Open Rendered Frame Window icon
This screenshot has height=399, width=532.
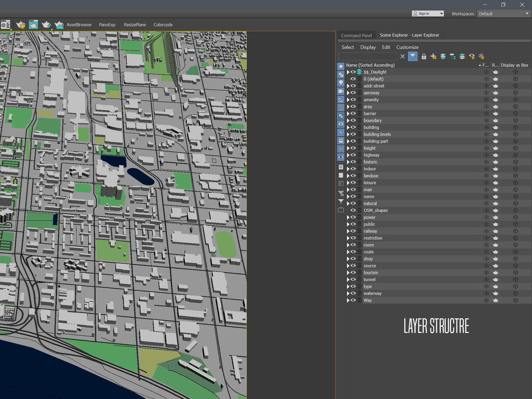pos(33,25)
